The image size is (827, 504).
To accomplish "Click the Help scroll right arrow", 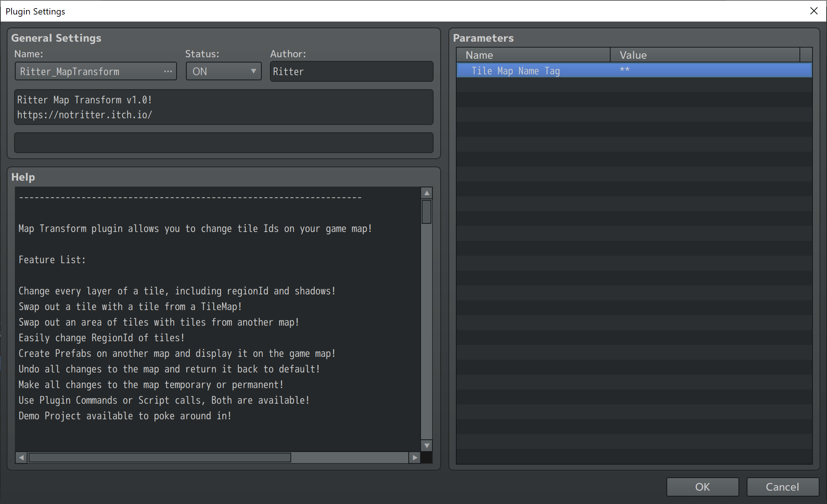I will (x=415, y=458).
